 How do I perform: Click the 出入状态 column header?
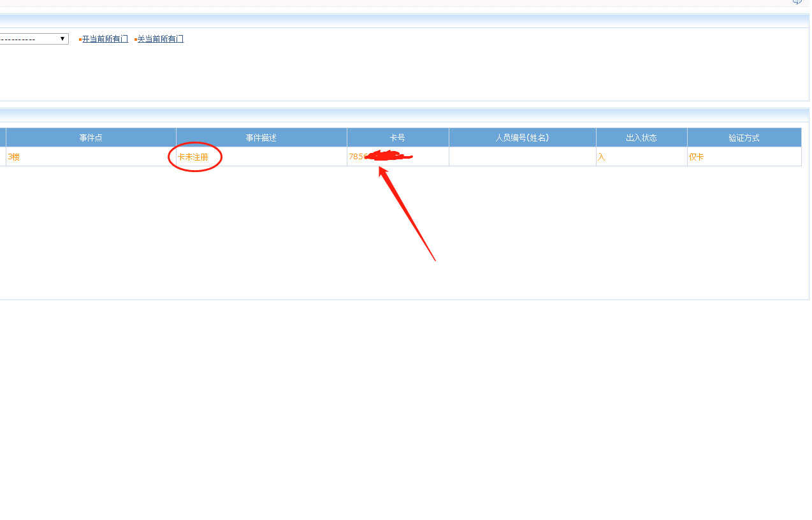(641, 138)
